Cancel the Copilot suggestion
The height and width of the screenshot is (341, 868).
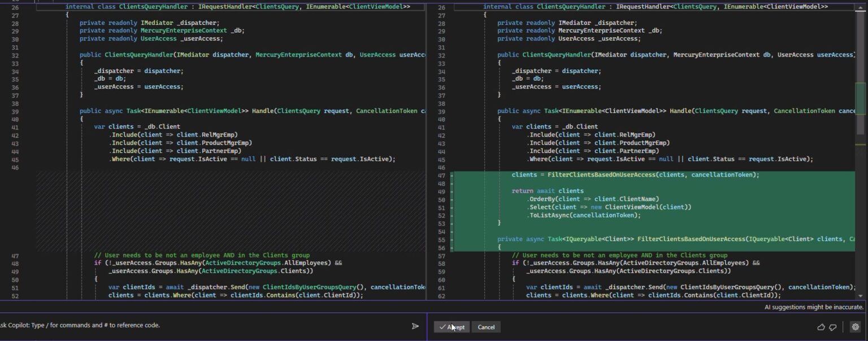[x=485, y=327]
